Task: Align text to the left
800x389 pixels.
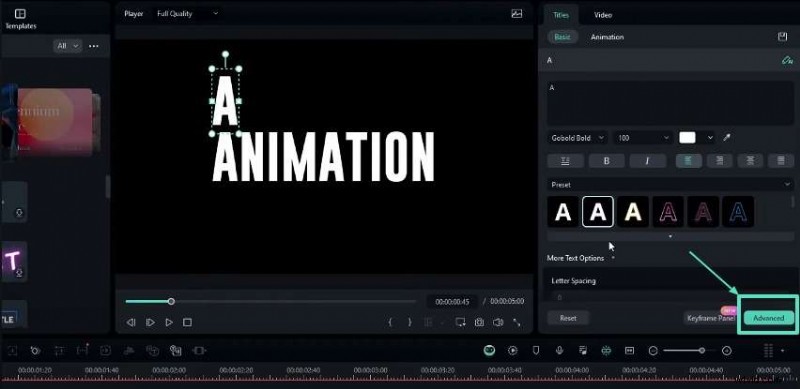Action: (x=688, y=161)
